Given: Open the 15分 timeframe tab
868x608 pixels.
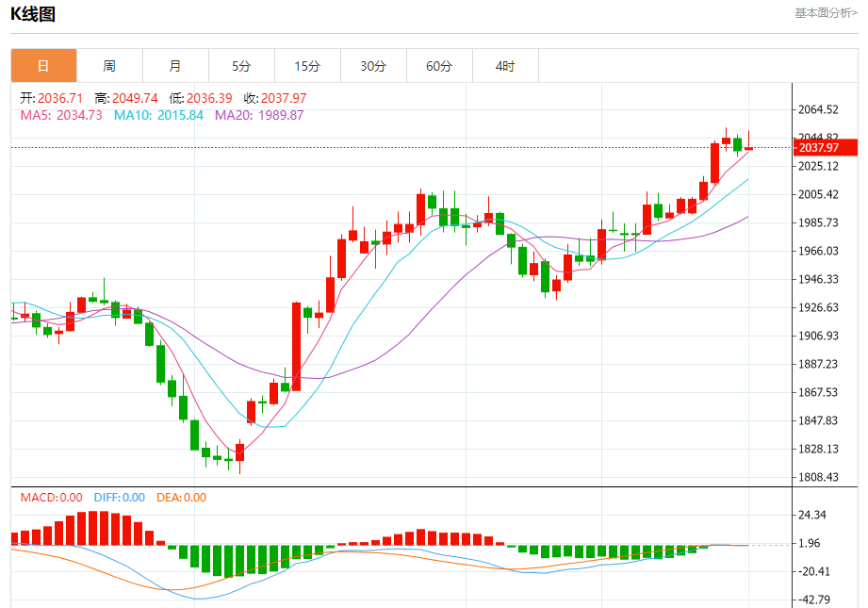Looking at the screenshot, I should coord(307,66).
